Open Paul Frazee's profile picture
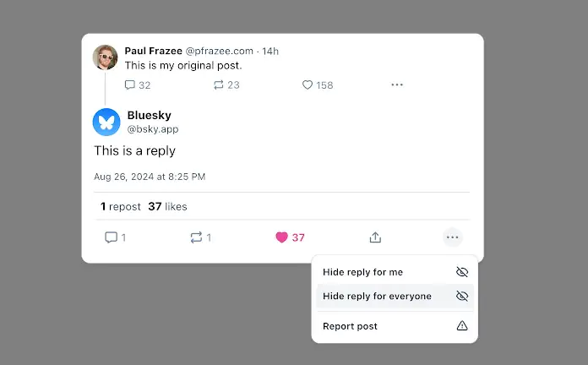588x365 pixels. (106, 57)
